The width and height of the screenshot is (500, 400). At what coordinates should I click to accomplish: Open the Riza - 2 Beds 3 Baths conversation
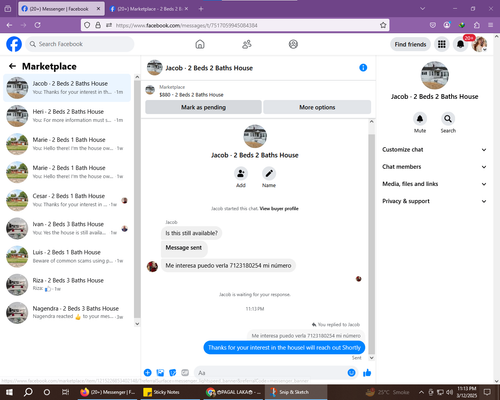tap(67, 284)
